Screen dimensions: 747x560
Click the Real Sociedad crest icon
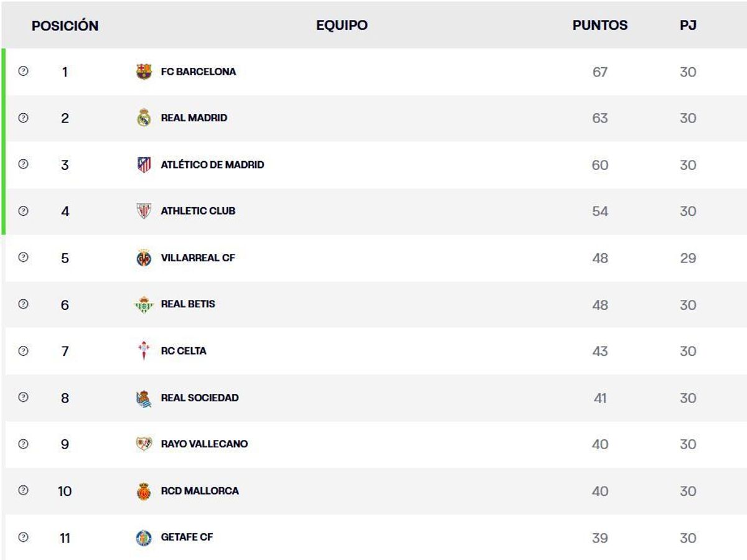144,398
